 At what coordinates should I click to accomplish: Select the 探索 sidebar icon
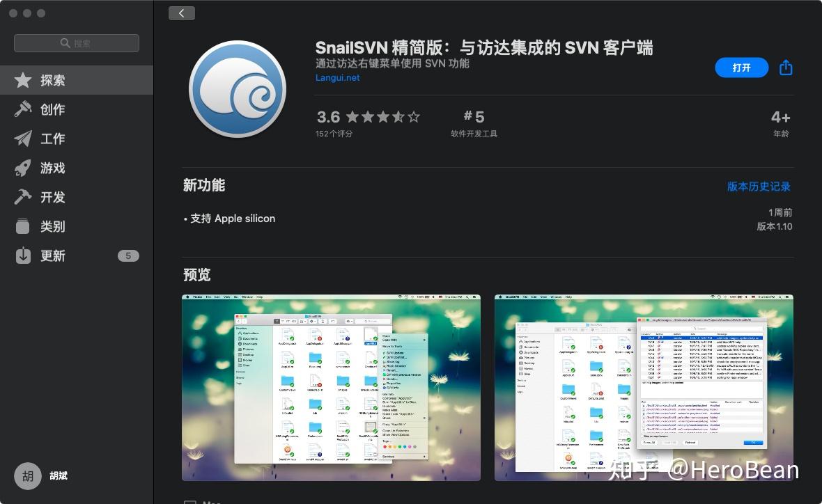click(22, 80)
